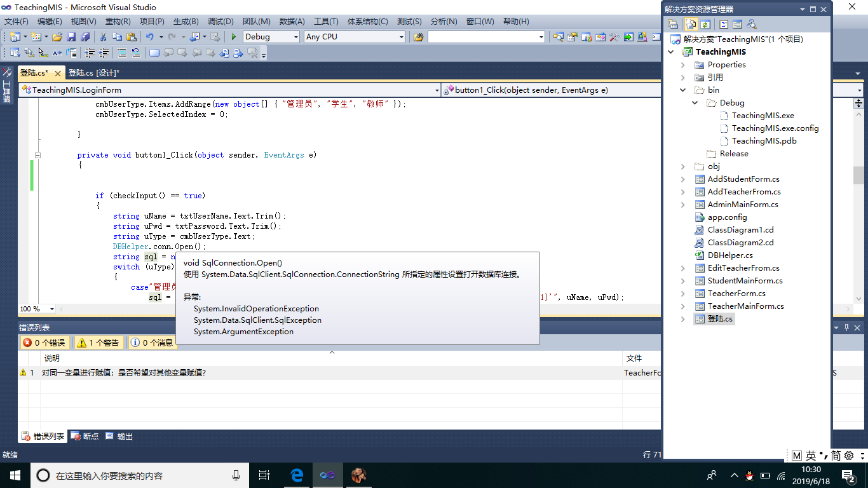Select the 错误列表 bottom tab
The height and width of the screenshot is (488, 868).
pyautogui.click(x=43, y=437)
